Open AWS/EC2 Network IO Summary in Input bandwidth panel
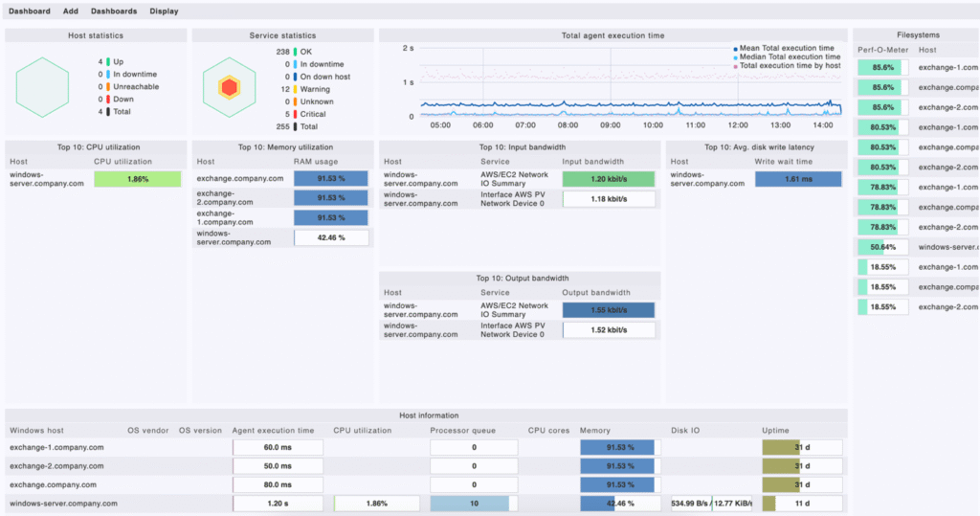Screen dimensions: 980x516 click(514, 180)
